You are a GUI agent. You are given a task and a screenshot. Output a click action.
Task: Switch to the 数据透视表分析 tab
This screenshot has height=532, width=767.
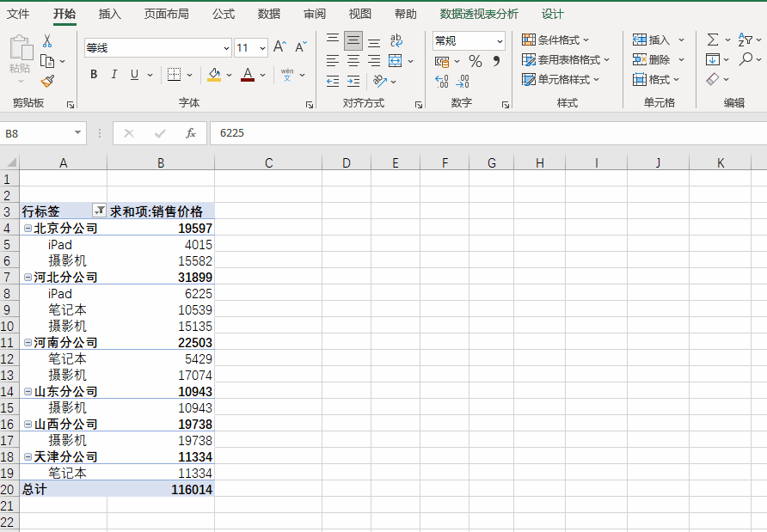tap(479, 14)
